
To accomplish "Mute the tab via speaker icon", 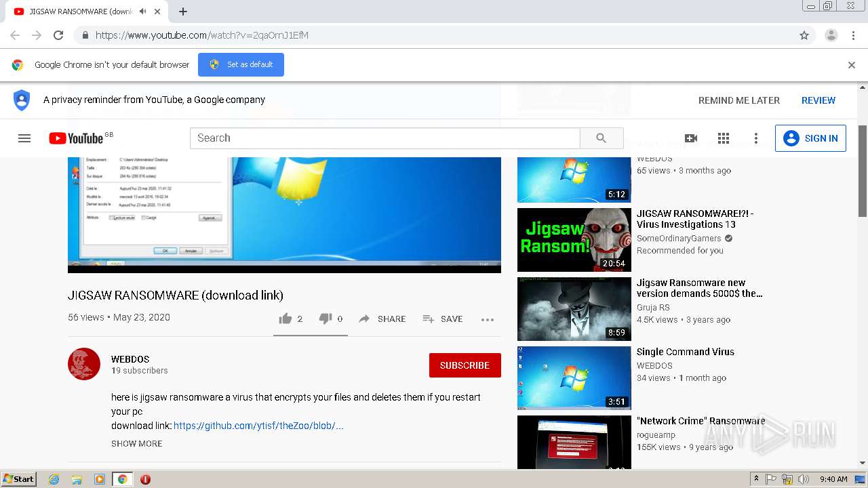I will click(x=142, y=12).
